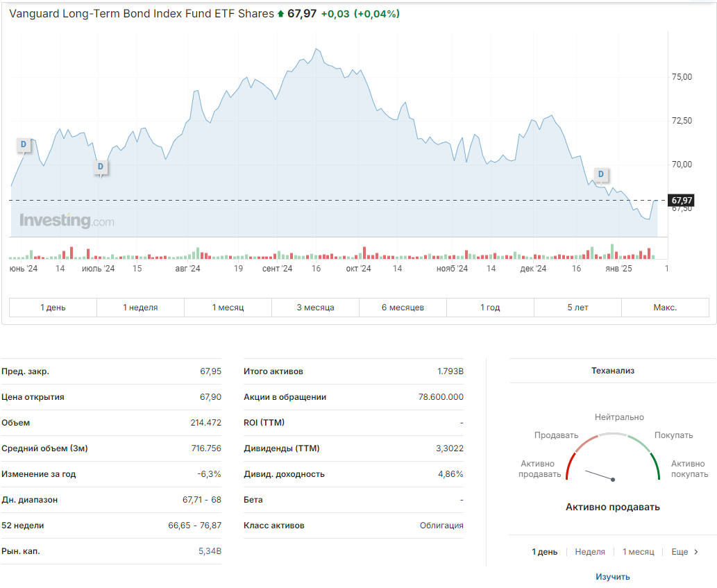717x588 pixels.
Task: Choose the '5 лет' chart period
Action: click(x=577, y=308)
